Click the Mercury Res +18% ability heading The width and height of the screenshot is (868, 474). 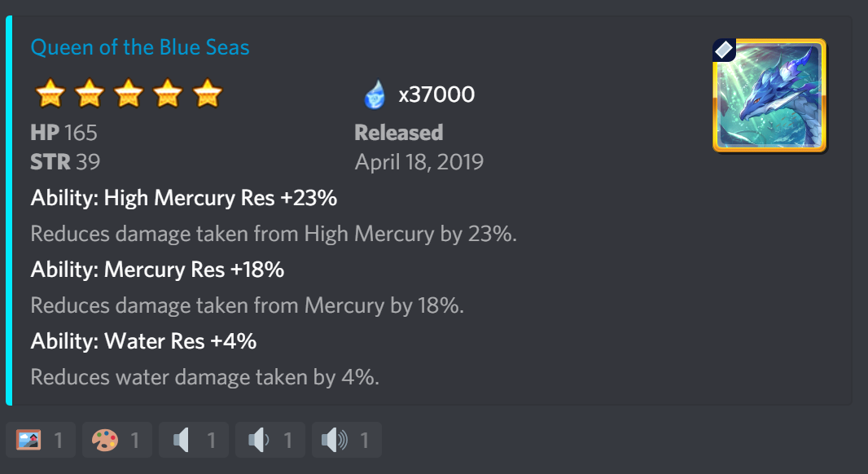click(x=157, y=270)
